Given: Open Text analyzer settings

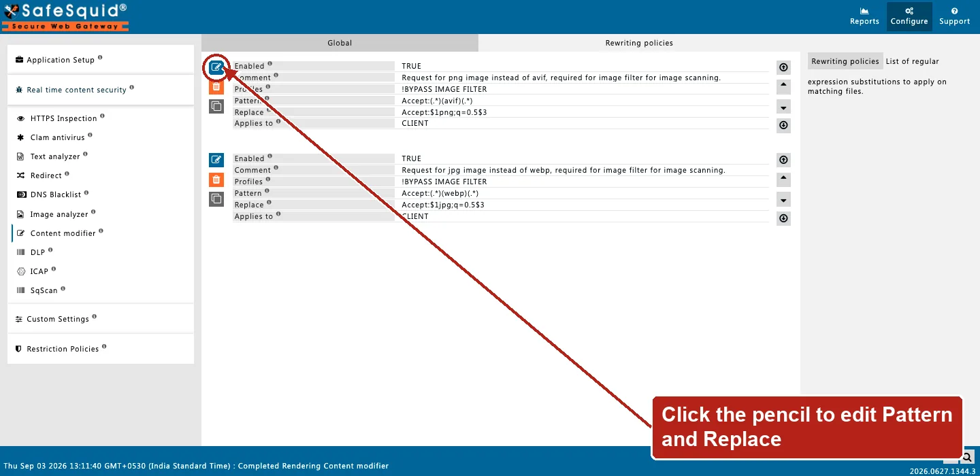Looking at the screenshot, I should pyautogui.click(x=55, y=156).
